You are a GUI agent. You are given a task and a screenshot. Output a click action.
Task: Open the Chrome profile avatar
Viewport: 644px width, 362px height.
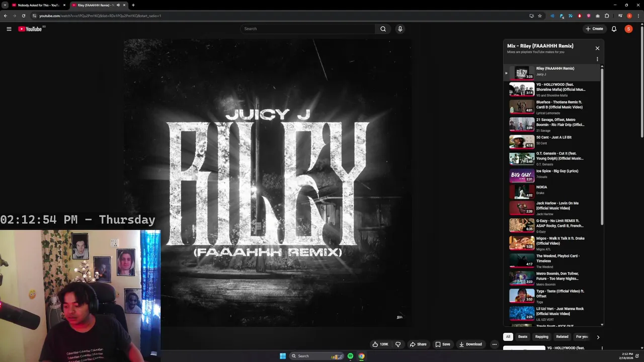[x=629, y=16]
